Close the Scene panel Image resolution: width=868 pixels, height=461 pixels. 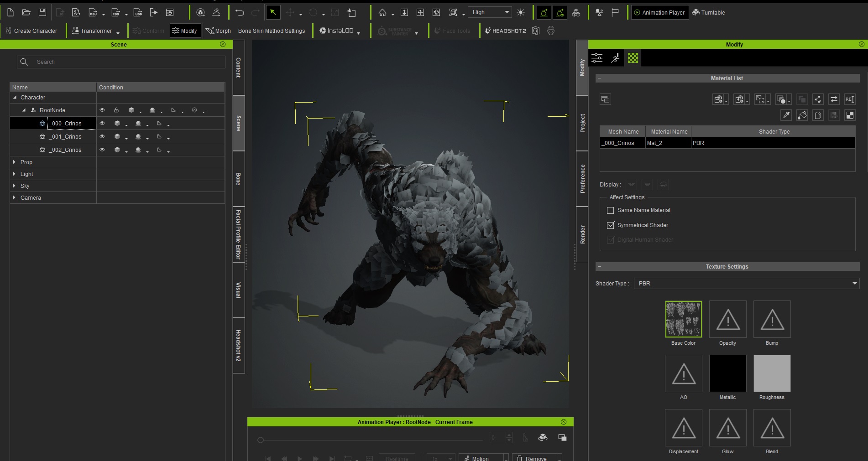[223, 44]
